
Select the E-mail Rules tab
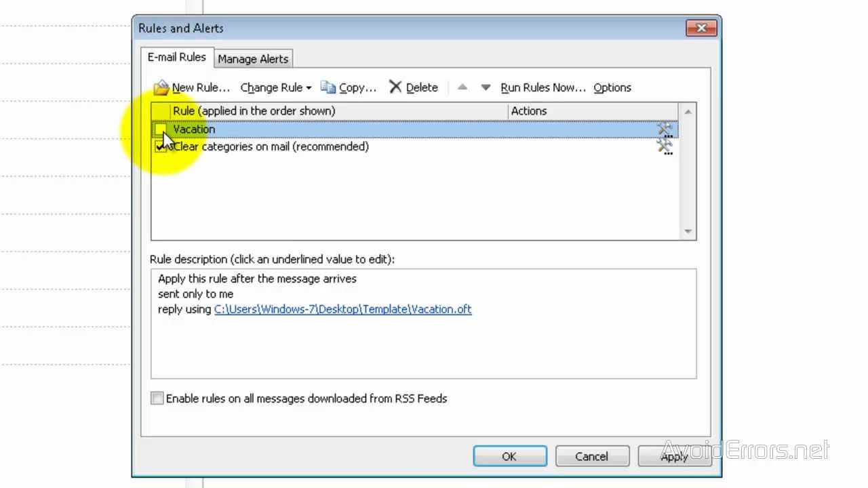pyautogui.click(x=177, y=57)
